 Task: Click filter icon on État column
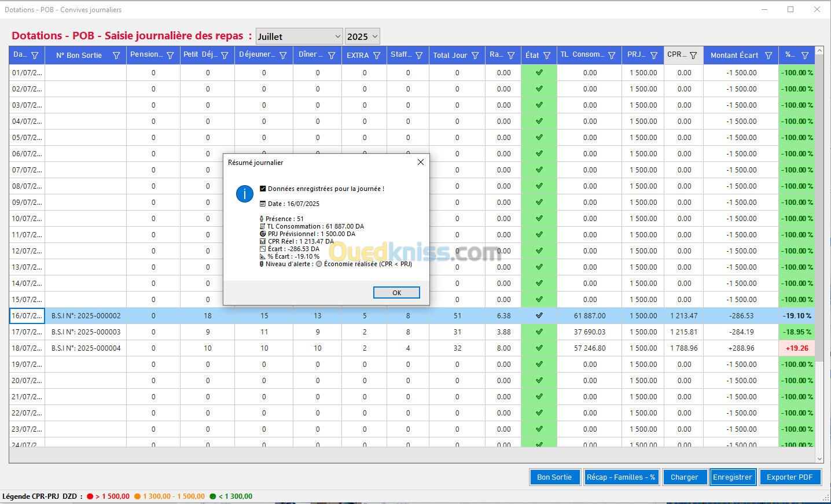pyautogui.click(x=547, y=56)
